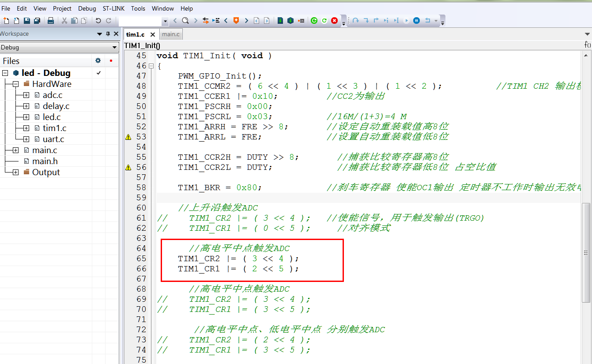592x364 pixels.
Task: Start a Download and Debug session
Action: click(x=280, y=20)
